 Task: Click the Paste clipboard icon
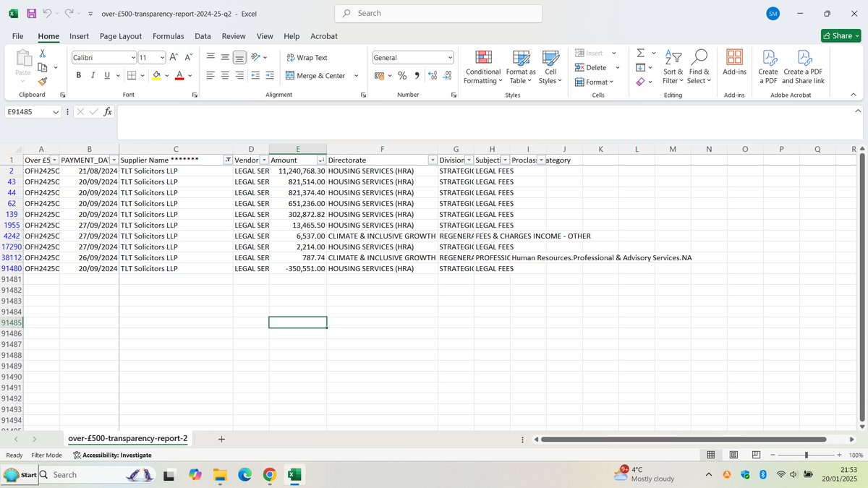[23, 59]
